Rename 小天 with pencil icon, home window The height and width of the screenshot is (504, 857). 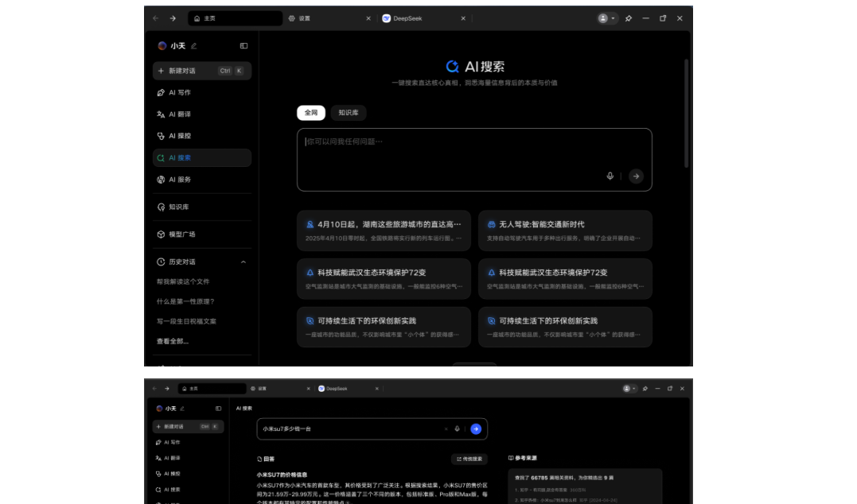point(193,46)
